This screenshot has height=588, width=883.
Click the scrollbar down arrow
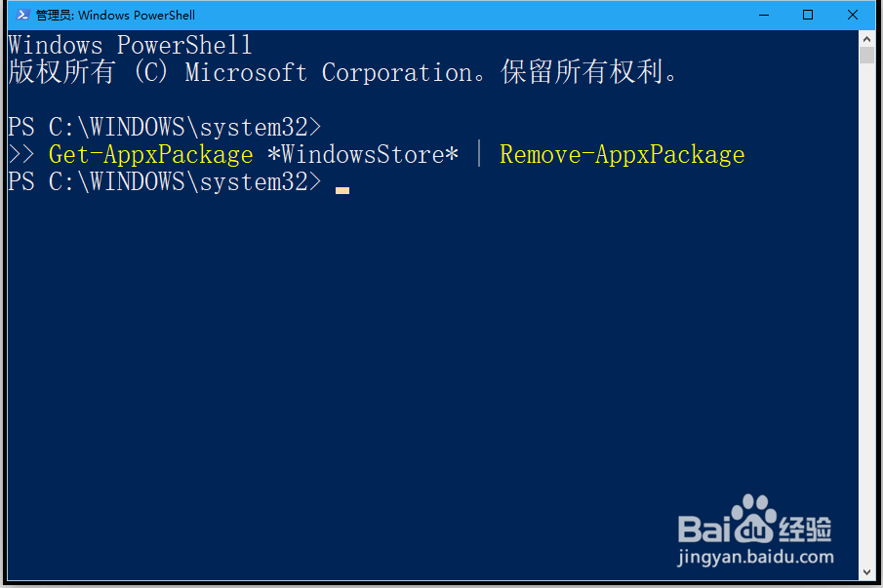coord(866,572)
